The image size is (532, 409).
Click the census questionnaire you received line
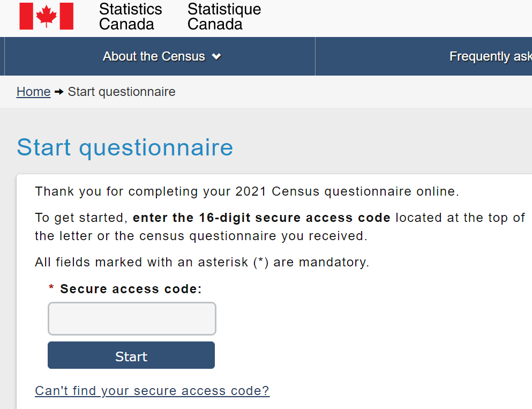[201, 236]
